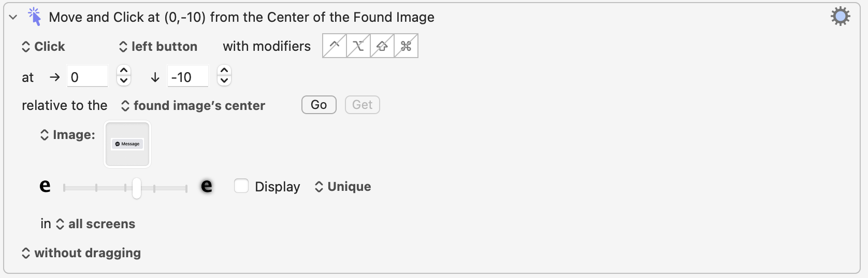Image resolution: width=868 pixels, height=278 pixels.
Task: Open the Click action type popup
Action: click(44, 47)
